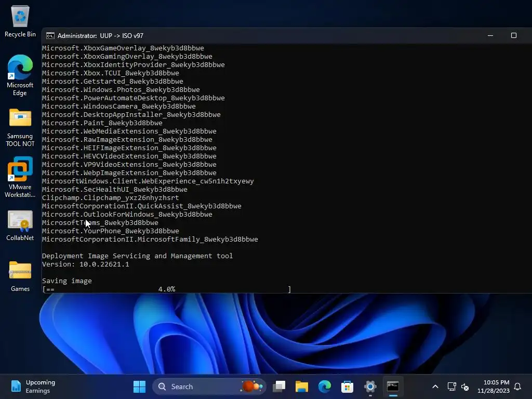Maximize the UUP -> ISO console window
Viewport: 532px width, 399px height.
tap(514, 35)
